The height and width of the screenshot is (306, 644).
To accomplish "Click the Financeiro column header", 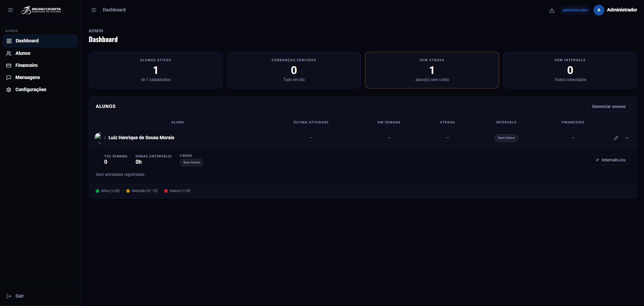I will pos(573,122).
